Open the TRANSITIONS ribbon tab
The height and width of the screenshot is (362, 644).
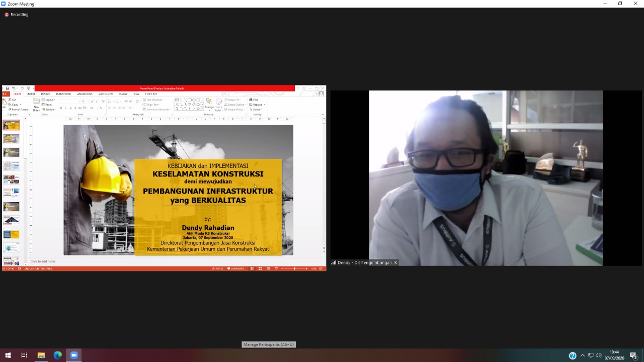tap(63, 94)
